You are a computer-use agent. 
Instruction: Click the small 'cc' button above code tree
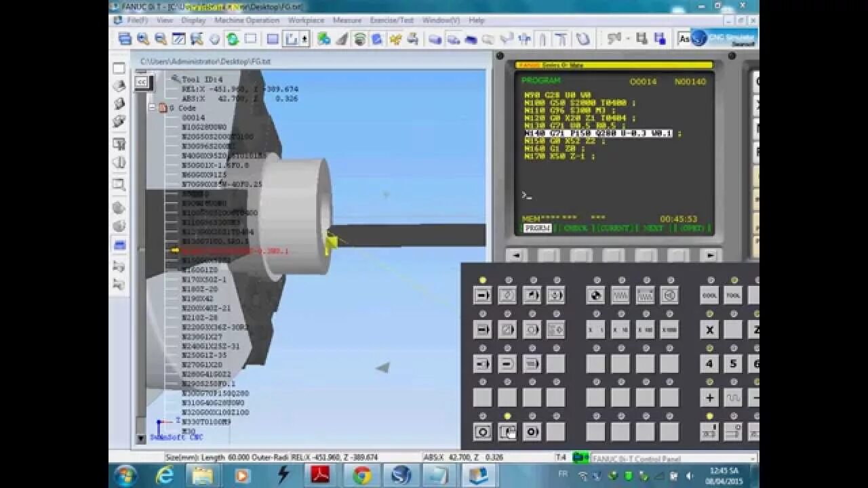coord(141,82)
